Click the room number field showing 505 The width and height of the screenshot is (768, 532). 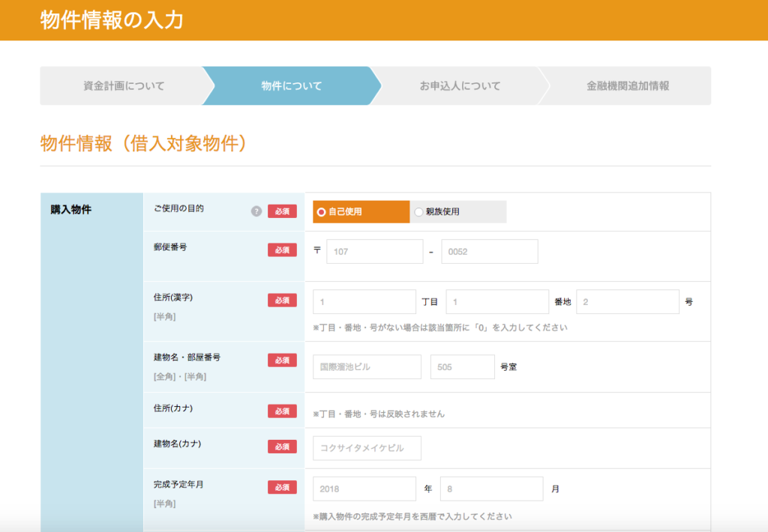click(462, 366)
